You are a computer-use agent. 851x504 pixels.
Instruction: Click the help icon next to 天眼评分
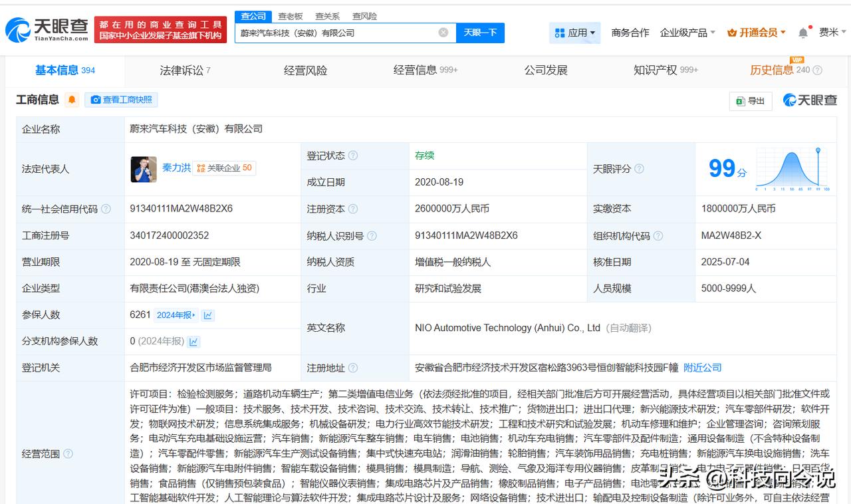coord(639,169)
